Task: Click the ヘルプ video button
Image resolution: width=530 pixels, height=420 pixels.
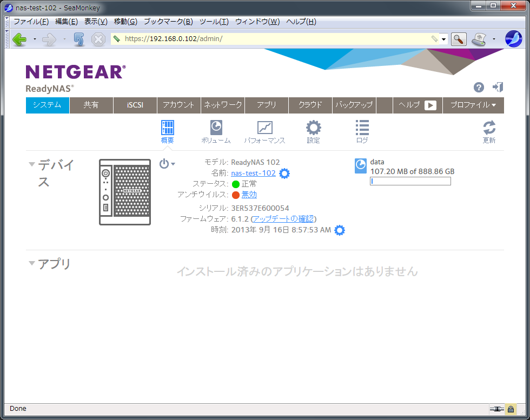Action: (x=418, y=105)
